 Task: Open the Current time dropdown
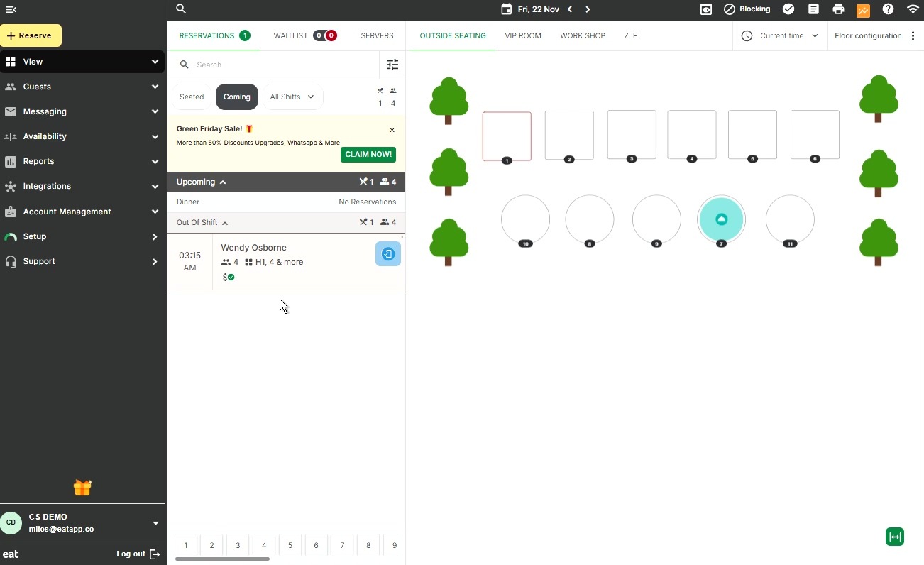coord(780,35)
